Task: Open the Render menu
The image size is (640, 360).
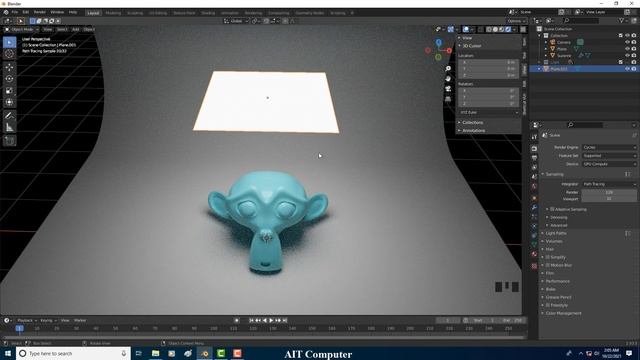Action: coord(40,12)
